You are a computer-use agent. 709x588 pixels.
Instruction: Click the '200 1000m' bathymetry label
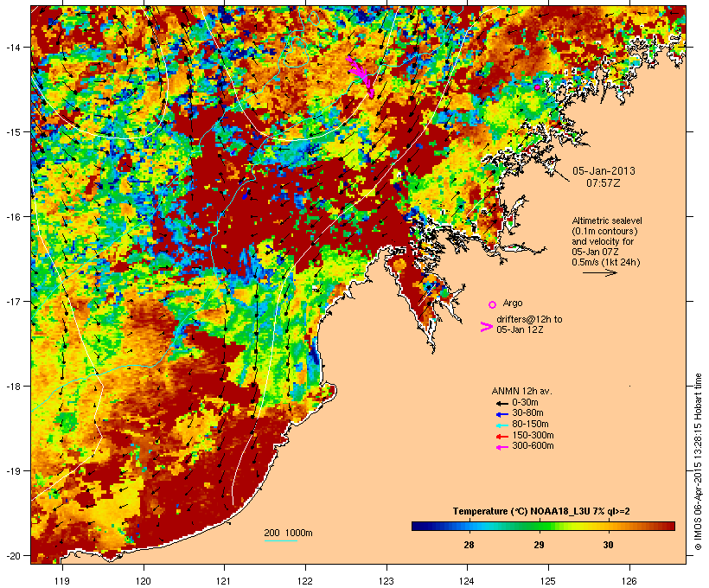[288, 533]
